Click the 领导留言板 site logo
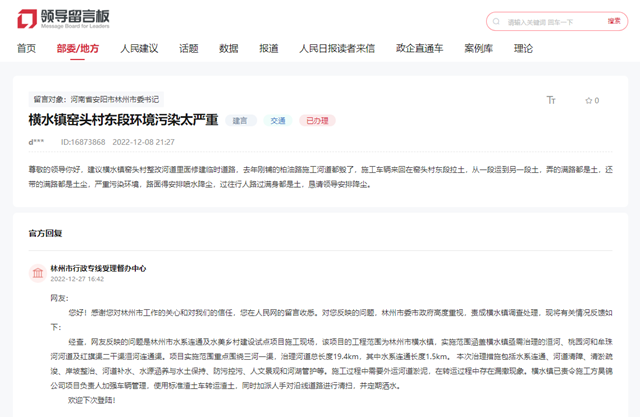 pos(62,19)
